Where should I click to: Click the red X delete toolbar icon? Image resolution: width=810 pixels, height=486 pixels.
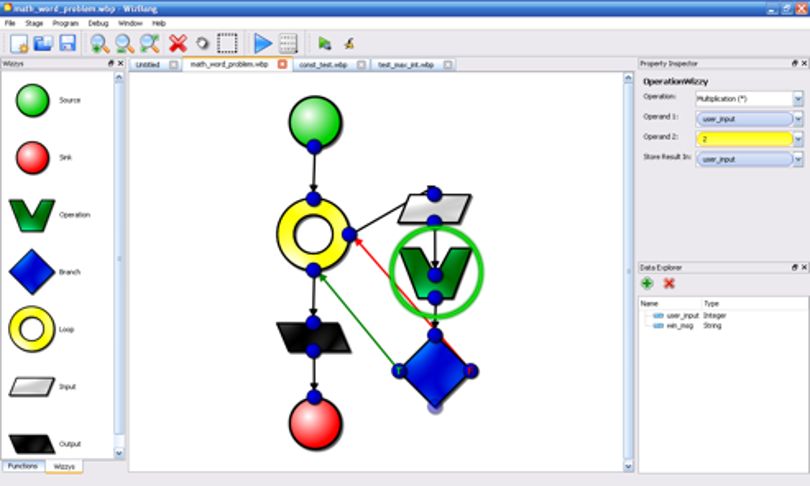click(177, 43)
